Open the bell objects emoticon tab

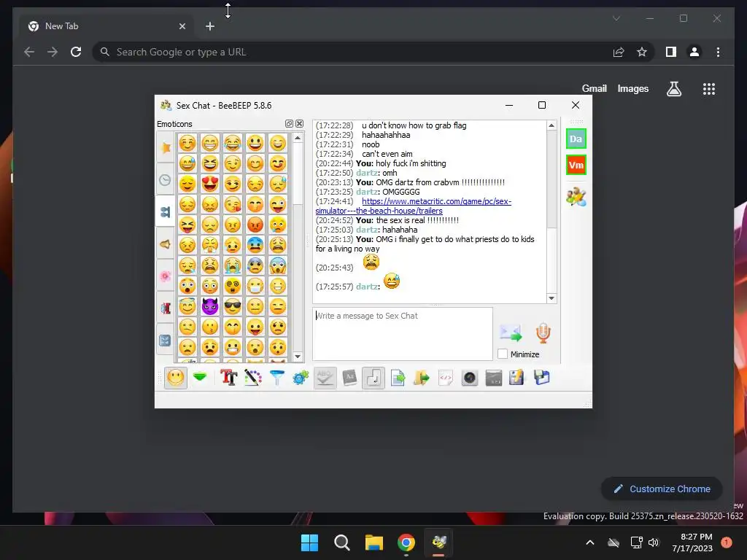point(166,244)
